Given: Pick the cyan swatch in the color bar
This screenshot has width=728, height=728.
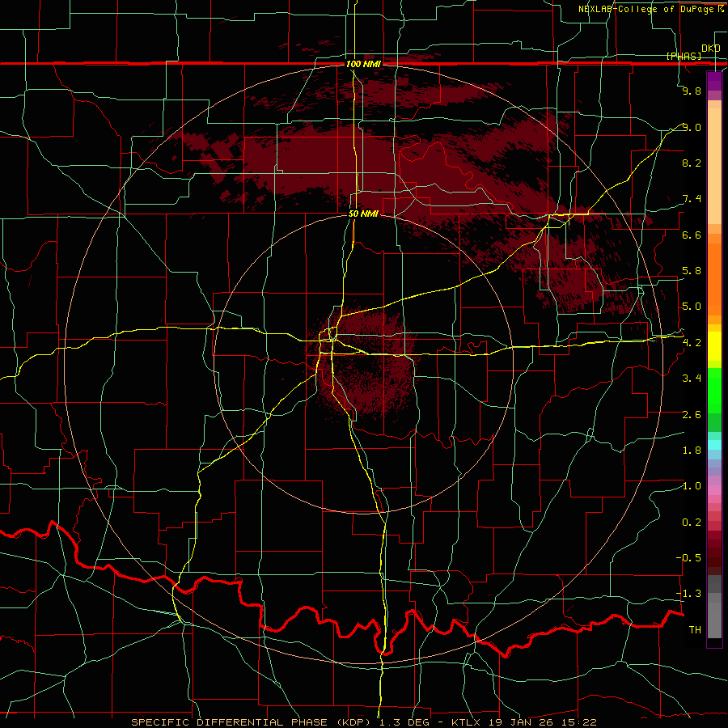Looking at the screenshot, I should pyautogui.click(x=714, y=445).
